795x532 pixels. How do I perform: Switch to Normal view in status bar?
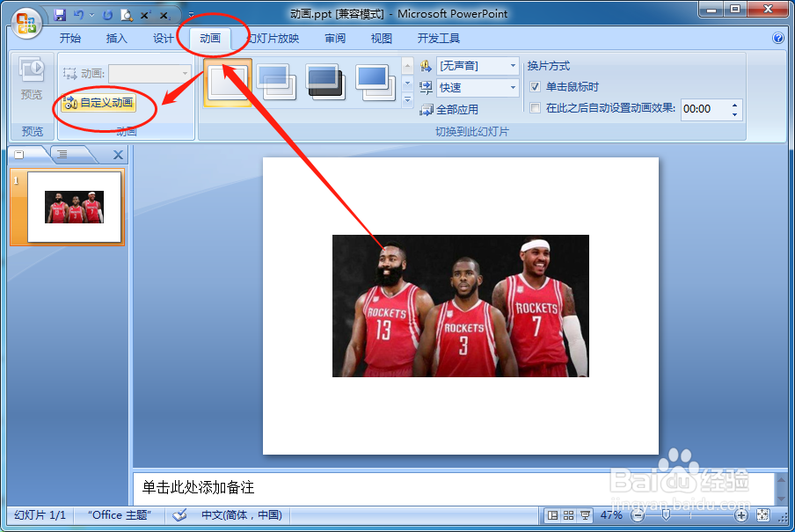pos(552,515)
